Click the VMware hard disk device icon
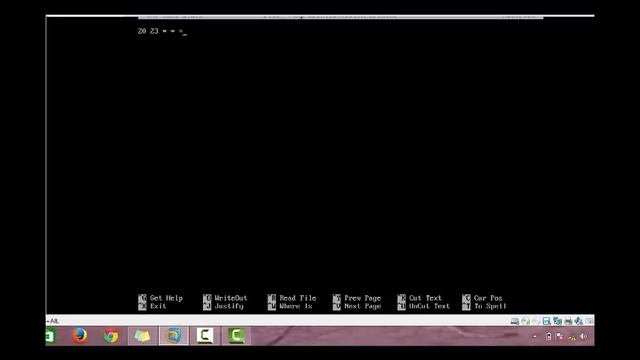 pyautogui.click(x=515, y=322)
